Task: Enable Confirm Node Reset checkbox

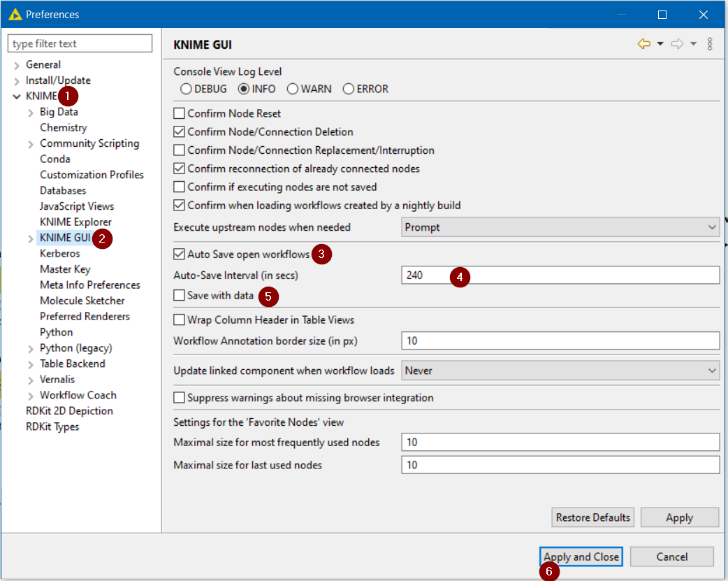Action: (x=180, y=113)
